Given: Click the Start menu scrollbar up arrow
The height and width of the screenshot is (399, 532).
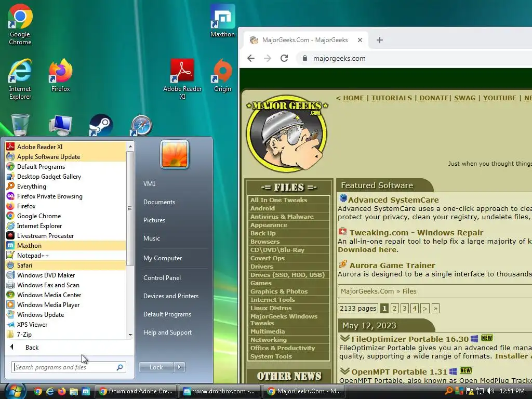Looking at the screenshot, I should click(130, 147).
